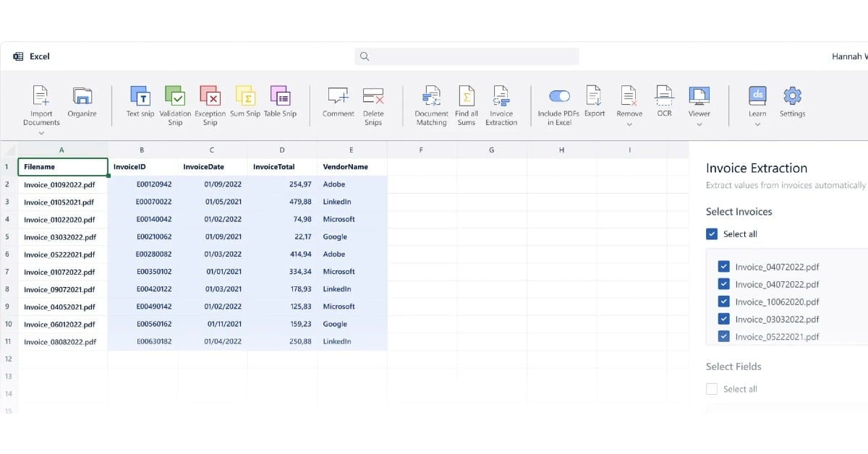Uncheck Invoice_10062020.pdf in the invoice list
This screenshot has height=454, width=868.
723,301
